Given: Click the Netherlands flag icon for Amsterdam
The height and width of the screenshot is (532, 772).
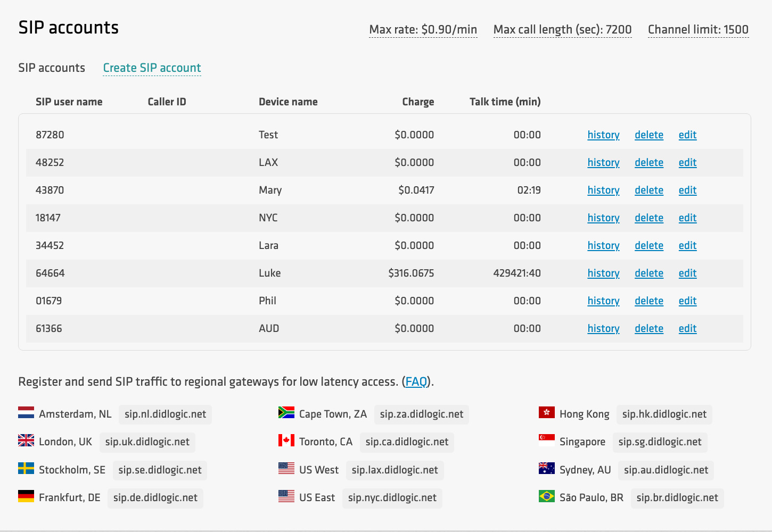Looking at the screenshot, I should click(x=26, y=413).
